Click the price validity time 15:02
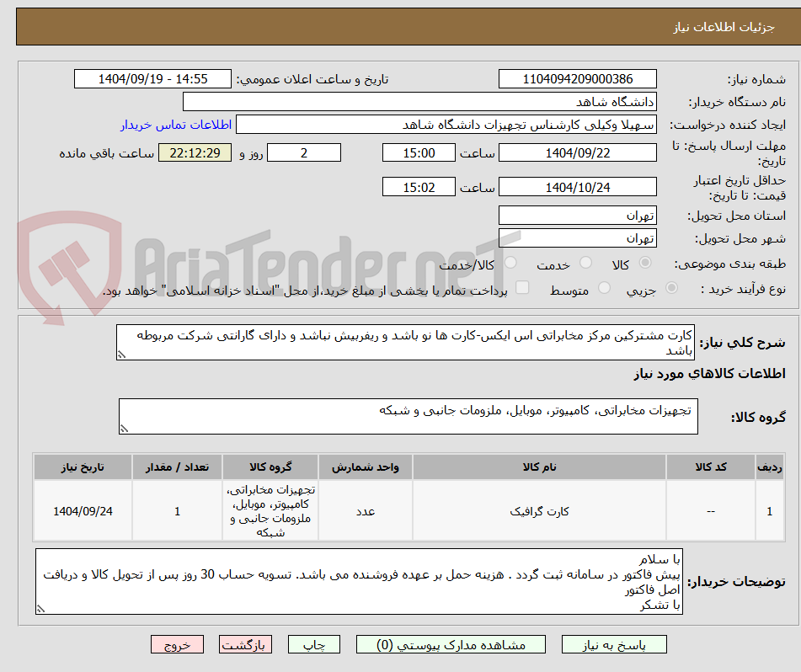 point(419,187)
